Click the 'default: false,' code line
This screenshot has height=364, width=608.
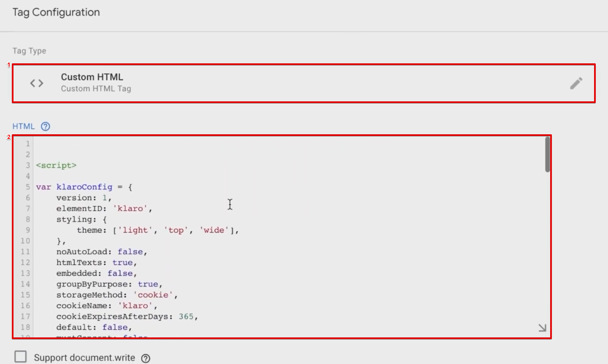pos(94,327)
